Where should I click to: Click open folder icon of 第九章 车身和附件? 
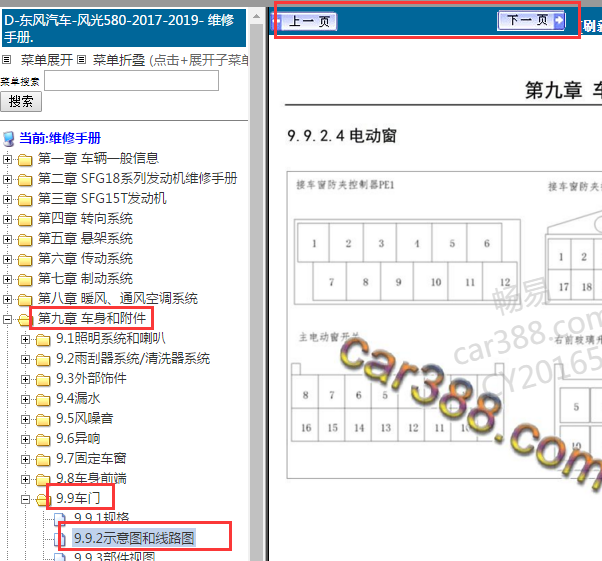tap(24, 319)
